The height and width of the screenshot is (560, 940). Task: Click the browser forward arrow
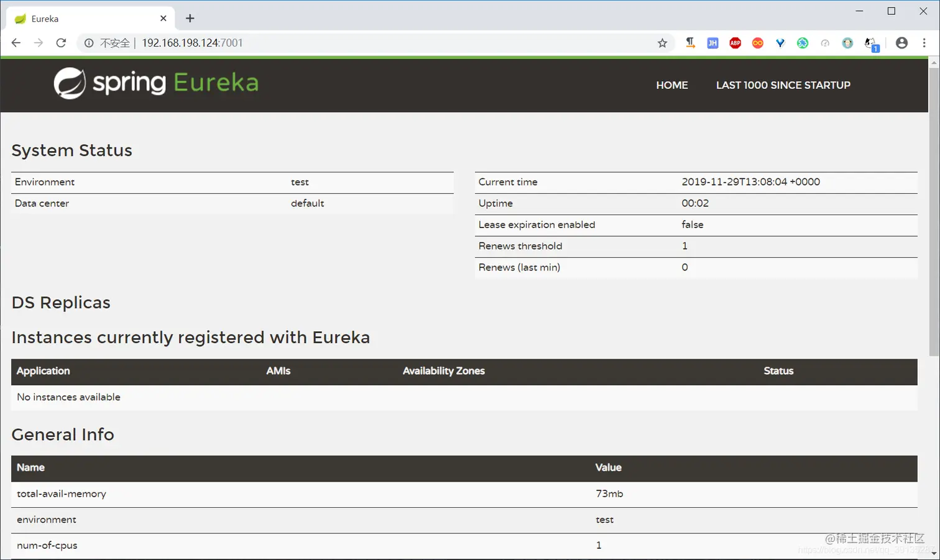39,43
